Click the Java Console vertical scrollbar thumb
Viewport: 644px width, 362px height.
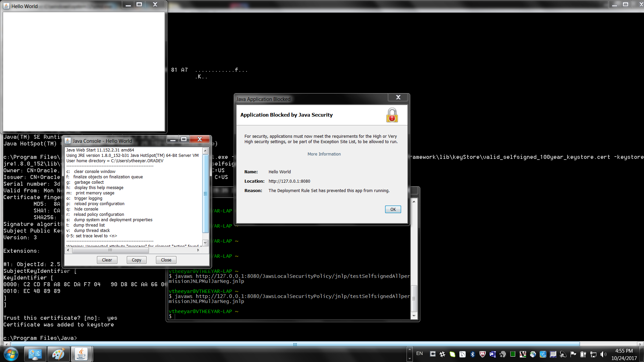tap(205, 194)
